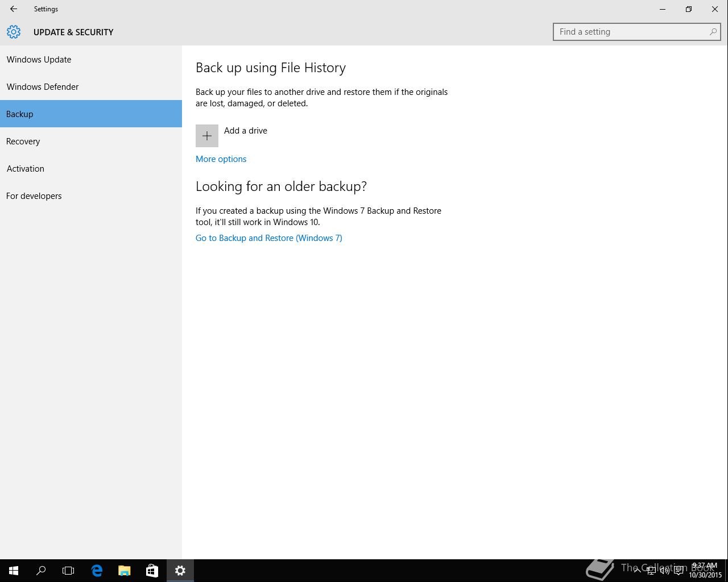Open File Explorer from the taskbar
Viewport: 728px width, 582px height.
[x=124, y=571]
